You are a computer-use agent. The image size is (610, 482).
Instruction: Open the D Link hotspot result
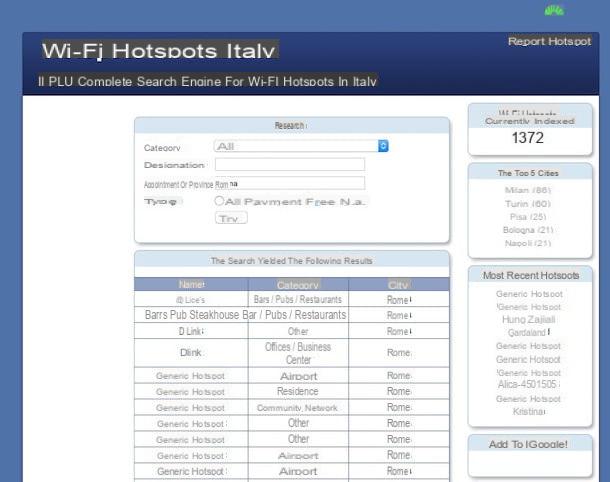(191, 331)
